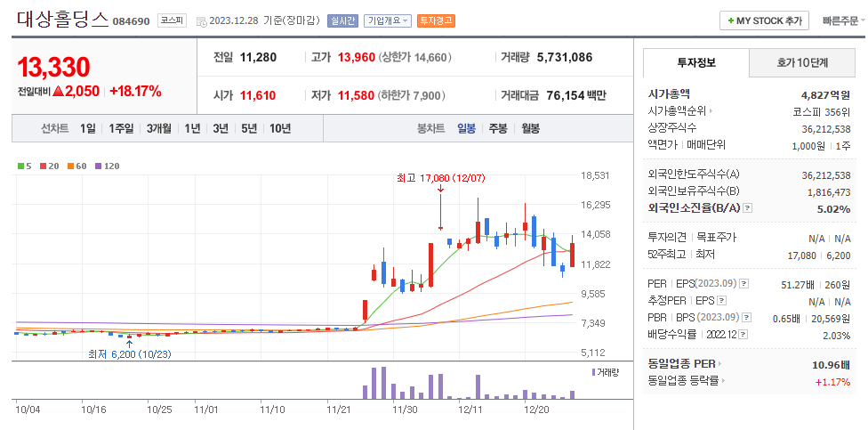
Task: Click the 대상홀딩스 stock name heading
Action: tap(62, 20)
